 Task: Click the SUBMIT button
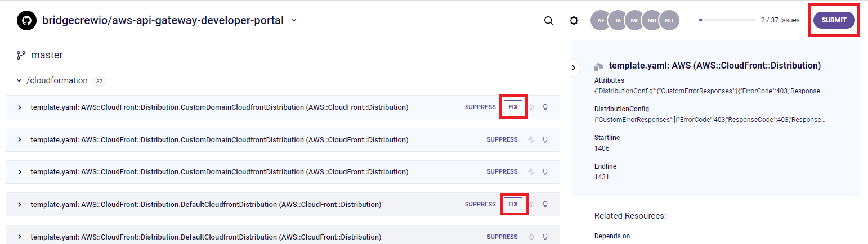click(834, 20)
